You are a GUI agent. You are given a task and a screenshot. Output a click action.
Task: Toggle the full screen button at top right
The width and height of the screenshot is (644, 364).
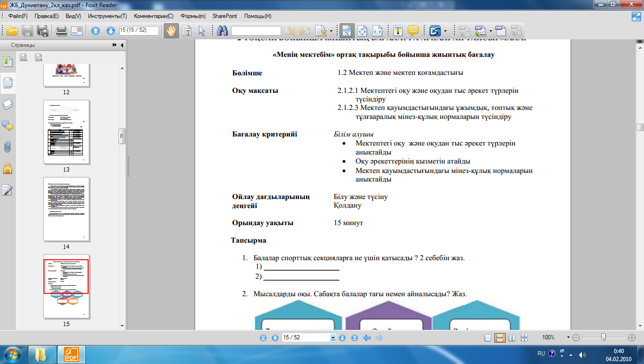(636, 16)
